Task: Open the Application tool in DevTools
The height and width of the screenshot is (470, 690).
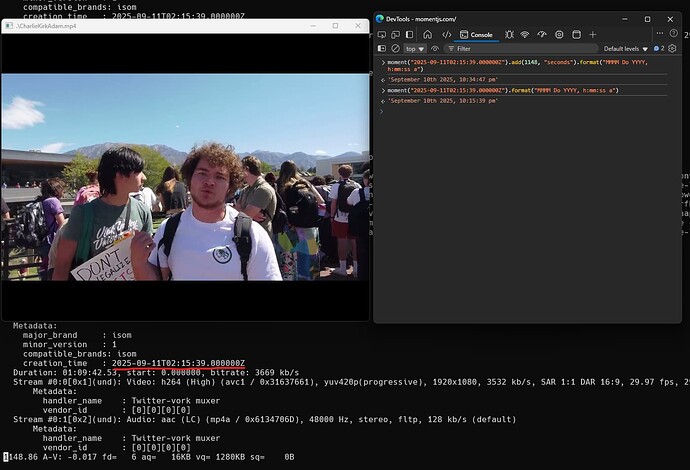Action: [x=576, y=34]
